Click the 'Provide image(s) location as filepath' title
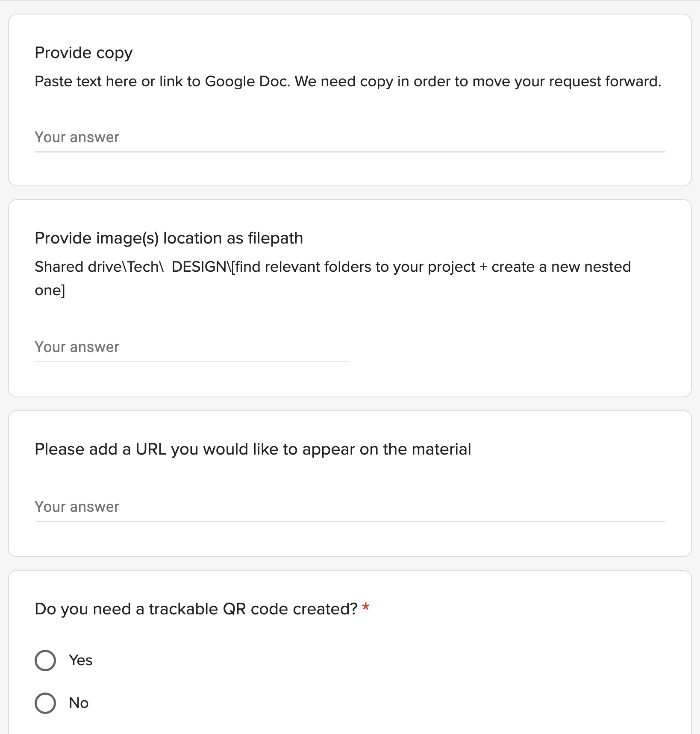The image size is (700, 734). 169,238
